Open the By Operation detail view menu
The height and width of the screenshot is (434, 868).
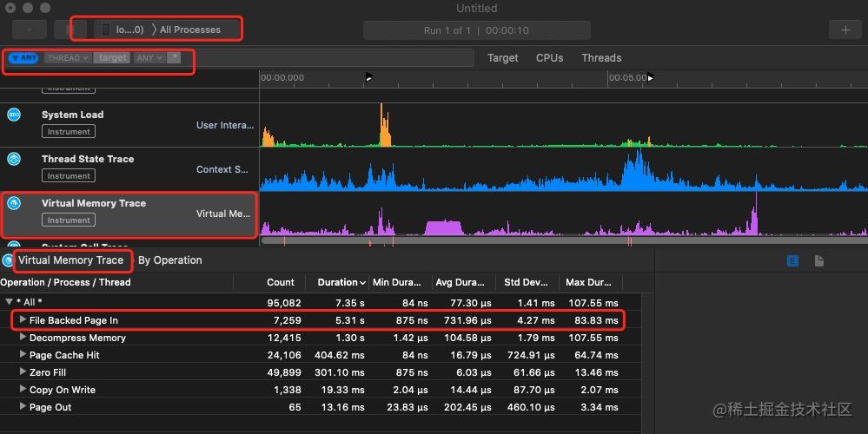point(170,260)
